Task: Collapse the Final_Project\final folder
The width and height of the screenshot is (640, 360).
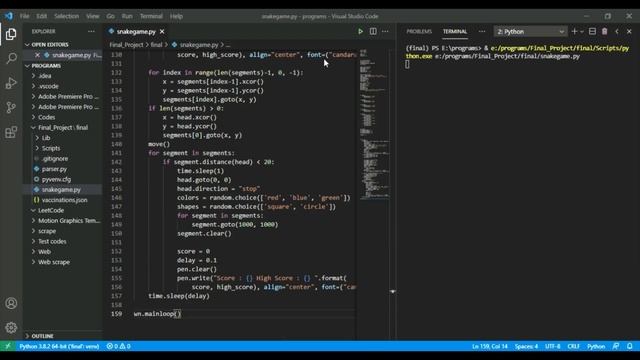Action: [63, 127]
